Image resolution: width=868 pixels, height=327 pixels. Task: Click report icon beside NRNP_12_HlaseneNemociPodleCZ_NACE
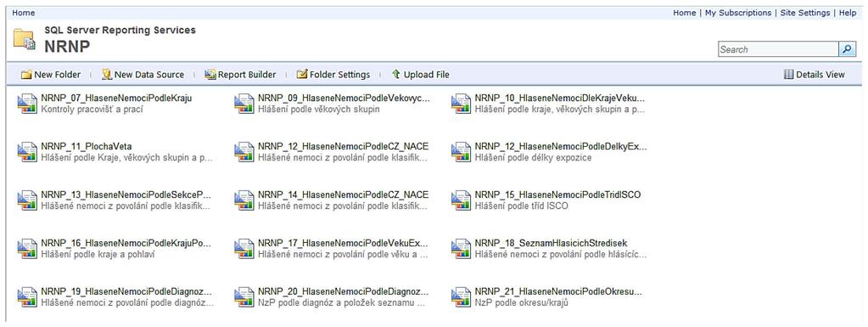click(244, 152)
